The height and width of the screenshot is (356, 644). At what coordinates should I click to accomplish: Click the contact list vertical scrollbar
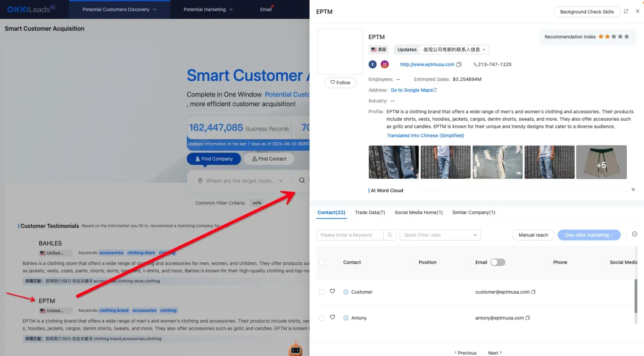point(636,296)
